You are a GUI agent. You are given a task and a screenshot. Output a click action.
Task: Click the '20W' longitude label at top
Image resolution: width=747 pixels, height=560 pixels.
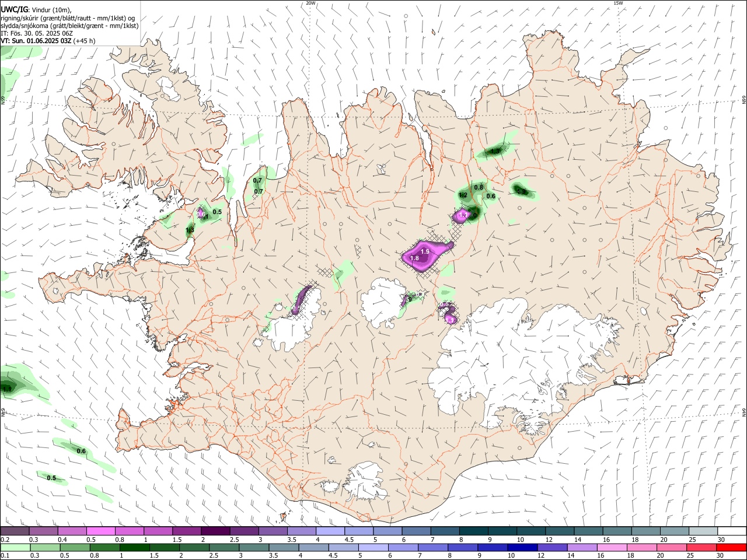click(x=310, y=3)
